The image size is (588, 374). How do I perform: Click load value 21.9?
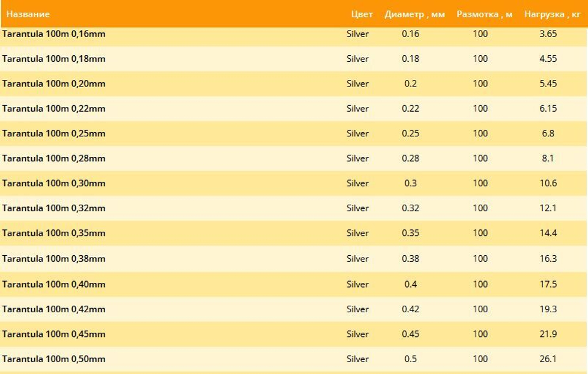(548, 334)
